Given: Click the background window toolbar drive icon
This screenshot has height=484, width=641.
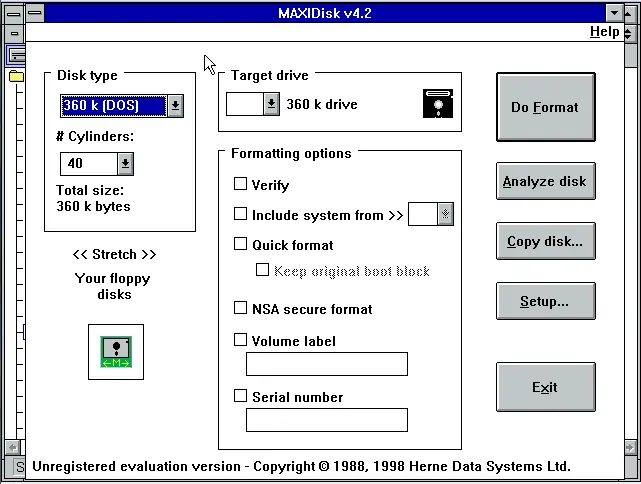Looking at the screenshot, I should [16, 55].
